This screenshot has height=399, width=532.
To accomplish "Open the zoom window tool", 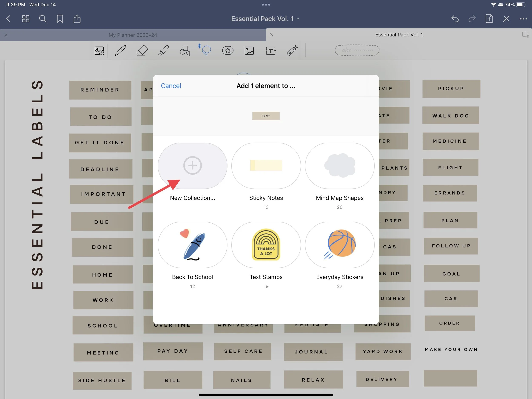I will tap(99, 50).
